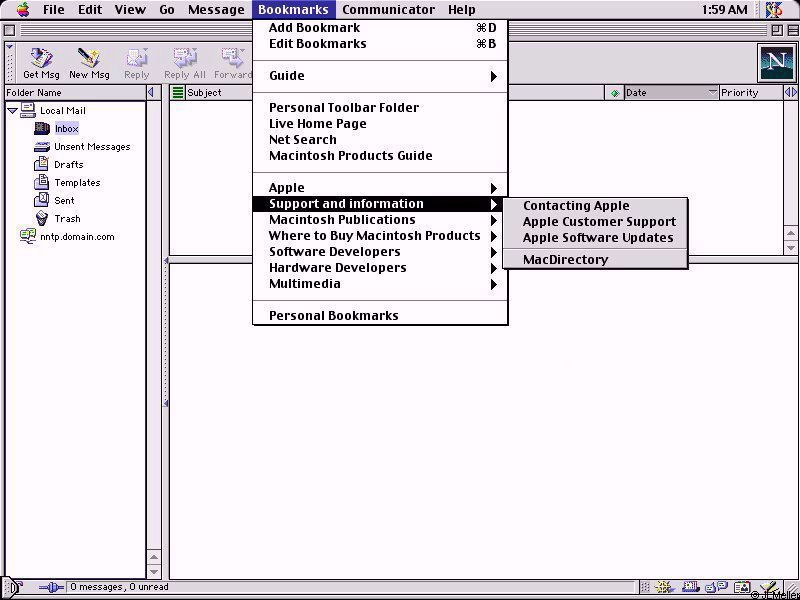This screenshot has width=800, height=600.
Task: Sort messages by Priority column
Action: tap(751, 93)
